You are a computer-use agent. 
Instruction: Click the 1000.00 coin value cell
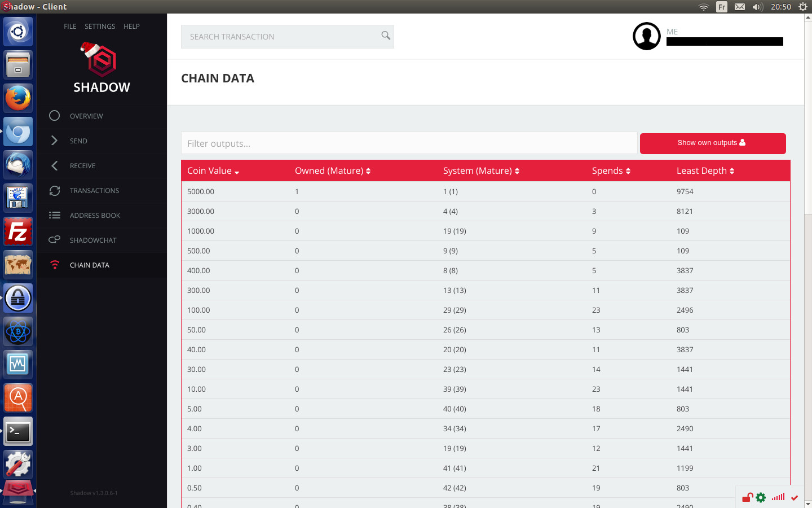point(201,231)
